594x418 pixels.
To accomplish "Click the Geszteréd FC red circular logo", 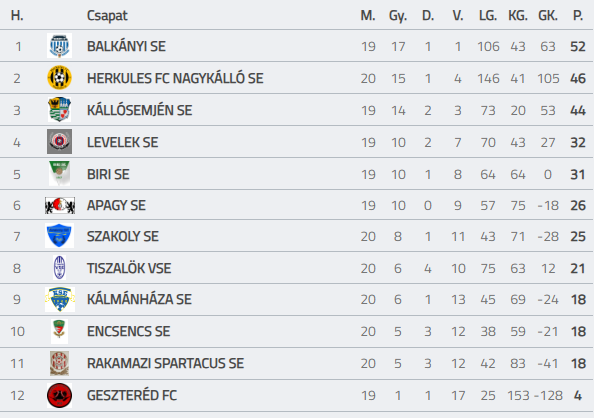I will (59, 395).
